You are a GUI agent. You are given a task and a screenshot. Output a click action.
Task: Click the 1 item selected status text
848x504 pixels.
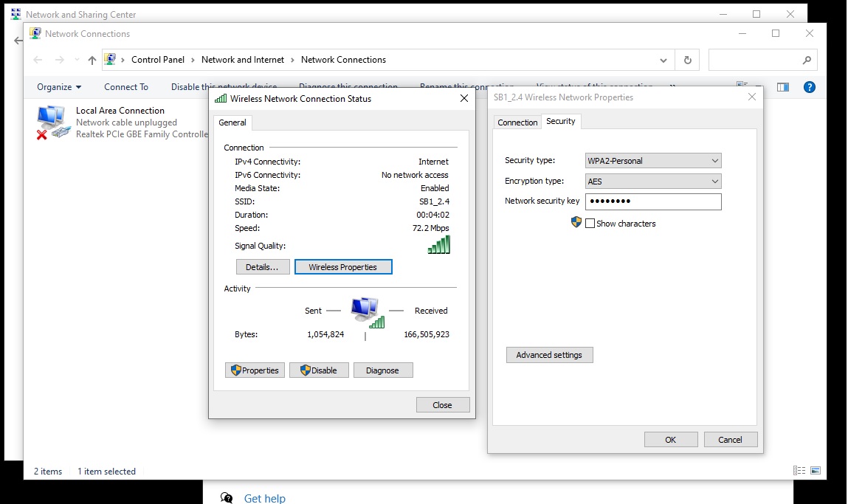106,471
